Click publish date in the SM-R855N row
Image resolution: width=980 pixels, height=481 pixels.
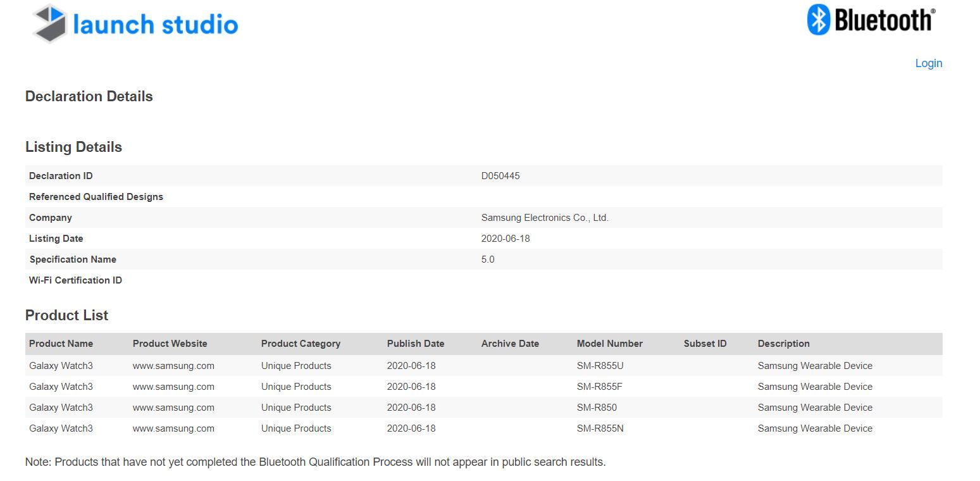(411, 428)
